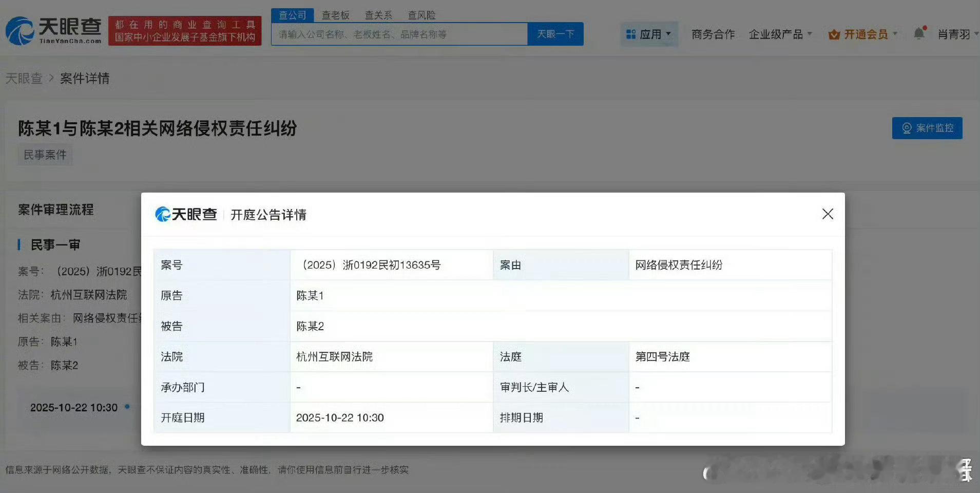Close the 开庭公告详情 dialog
This screenshot has width=980, height=493.
pos(828,214)
